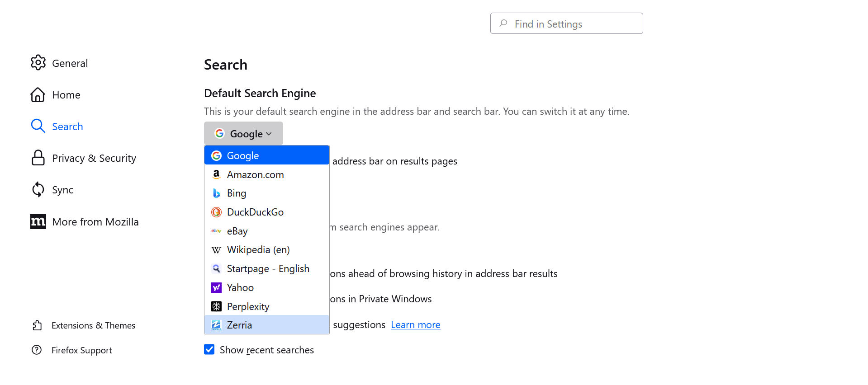Click the Home house icon

[x=38, y=94]
